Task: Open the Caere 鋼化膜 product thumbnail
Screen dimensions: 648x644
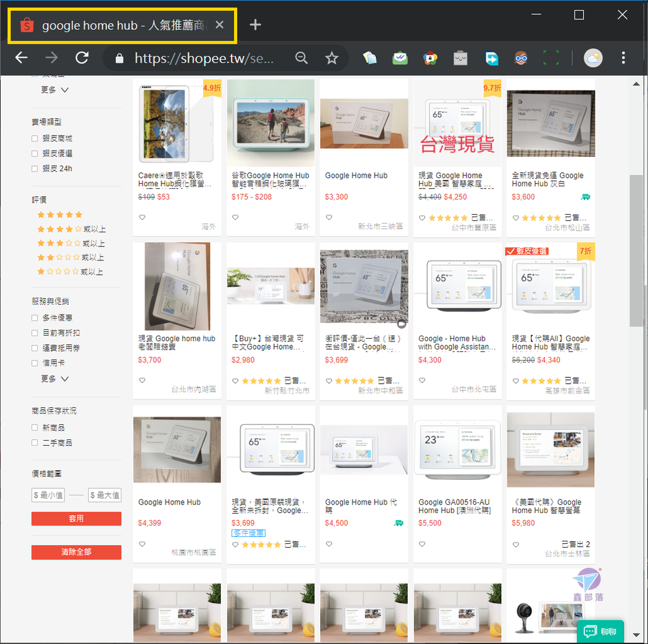Action: [177, 123]
